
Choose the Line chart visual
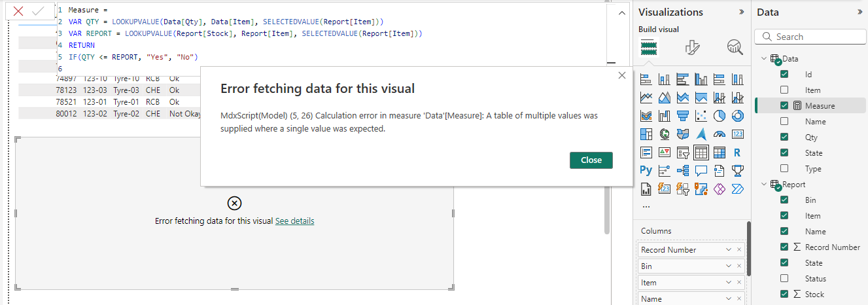[646, 98]
